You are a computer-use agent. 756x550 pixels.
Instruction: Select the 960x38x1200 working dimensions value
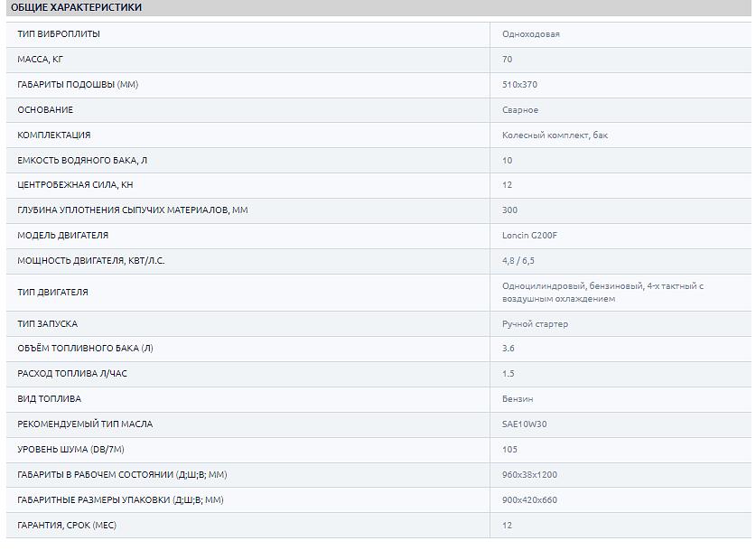530,475
